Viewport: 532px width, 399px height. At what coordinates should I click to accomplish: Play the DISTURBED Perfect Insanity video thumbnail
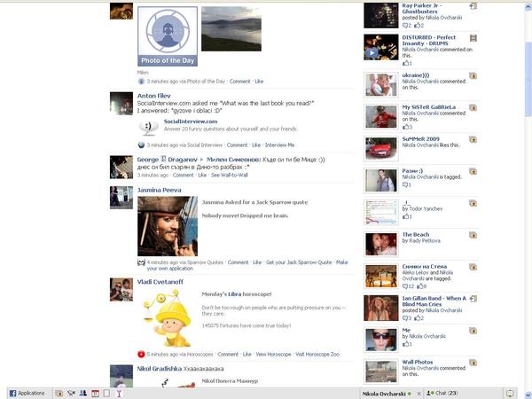click(380, 48)
